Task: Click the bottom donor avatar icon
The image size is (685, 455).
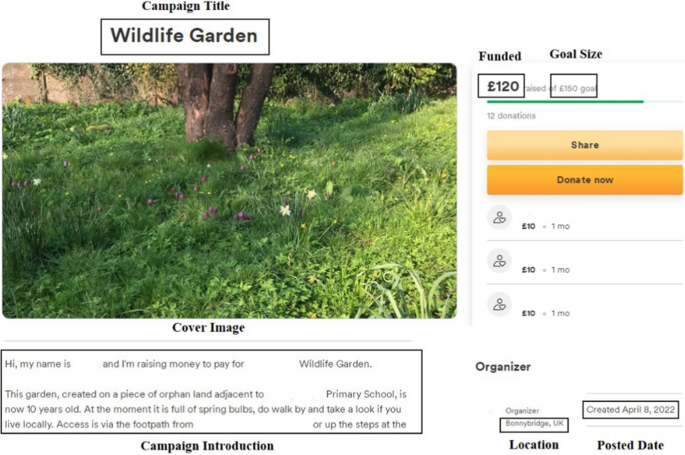Action: click(x=499, y=303)
